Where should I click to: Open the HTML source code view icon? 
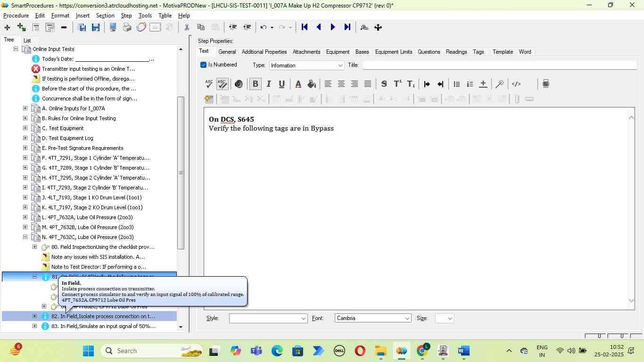tap(516, 84)
